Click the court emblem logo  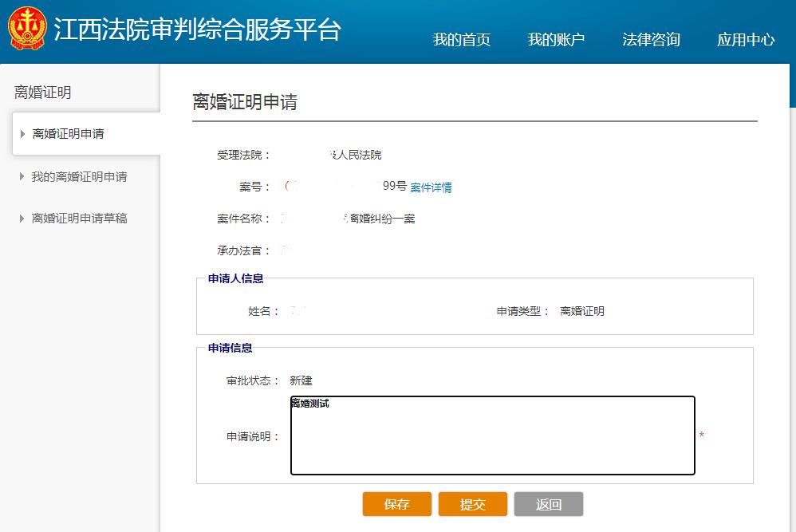[x=27, y=29]
